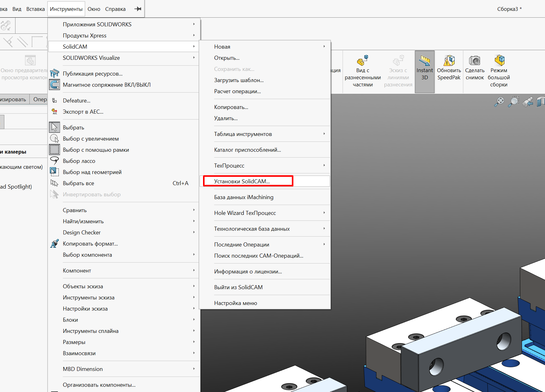Screen dimensions: 545x392
Task: Expand Последние Операции submenu
Action: 265,245
